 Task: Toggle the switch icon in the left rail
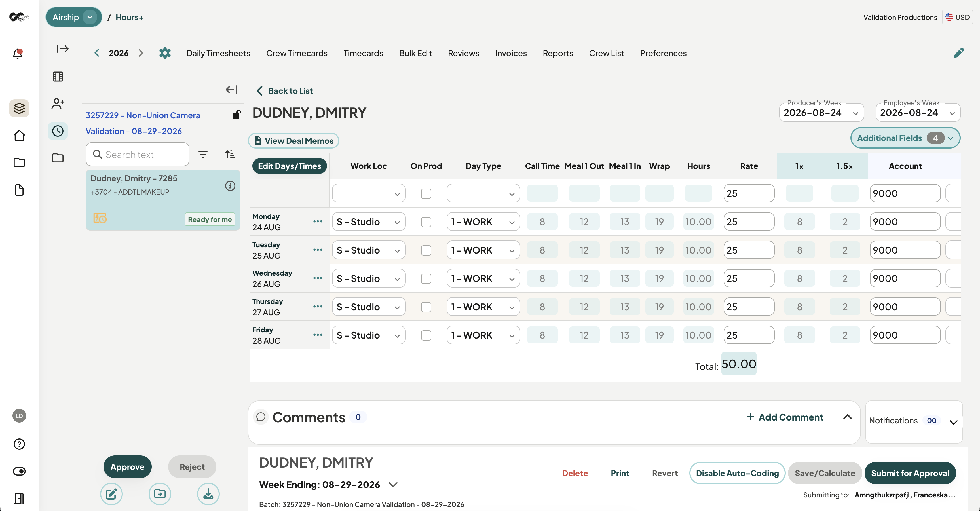tap(19, 471)
